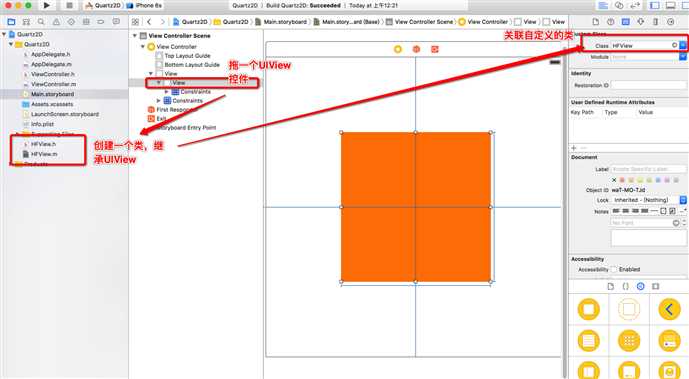Open Assets.xcassets in the navigator
This screenshot has height=379, width=689.
click(52, 104)
